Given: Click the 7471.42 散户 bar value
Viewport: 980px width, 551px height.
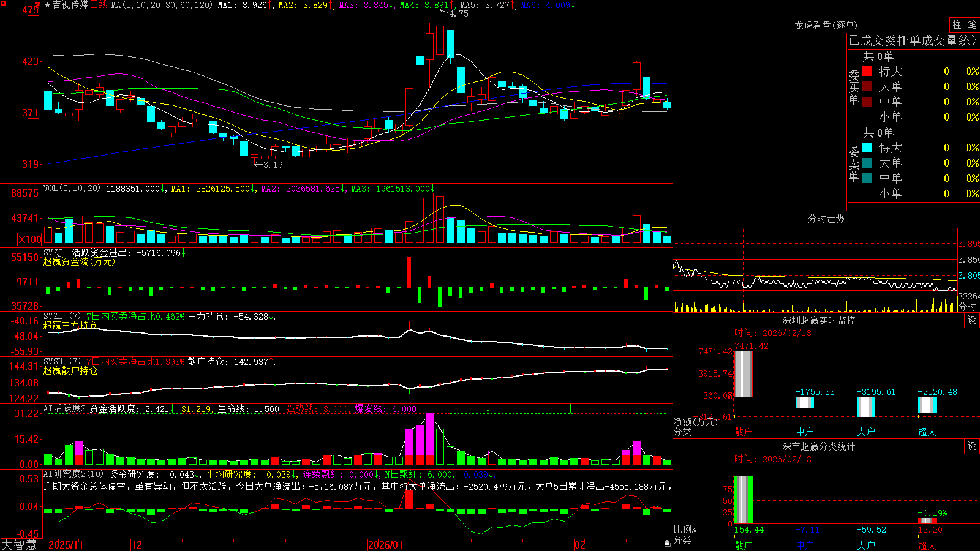Looking at the screenshot, I should pos(751,346).
